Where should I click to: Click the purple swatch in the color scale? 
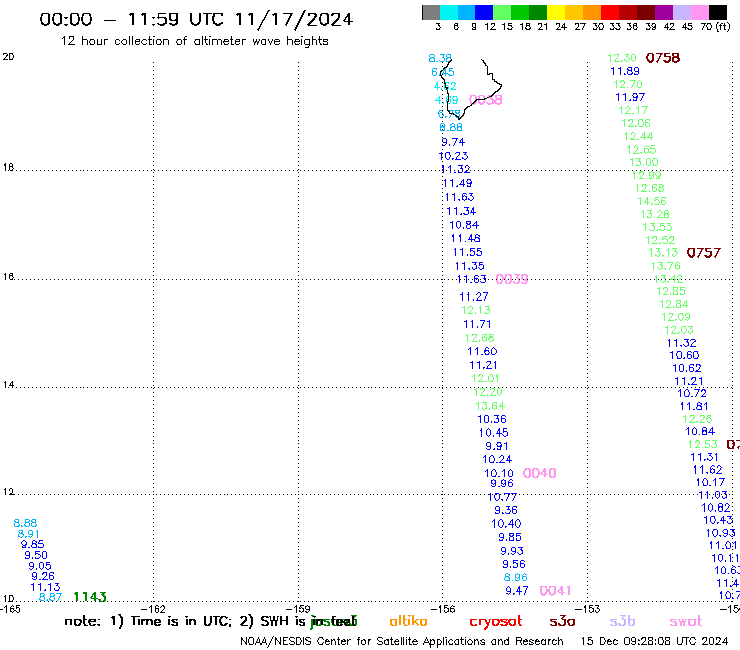click(x=664, y=12)
